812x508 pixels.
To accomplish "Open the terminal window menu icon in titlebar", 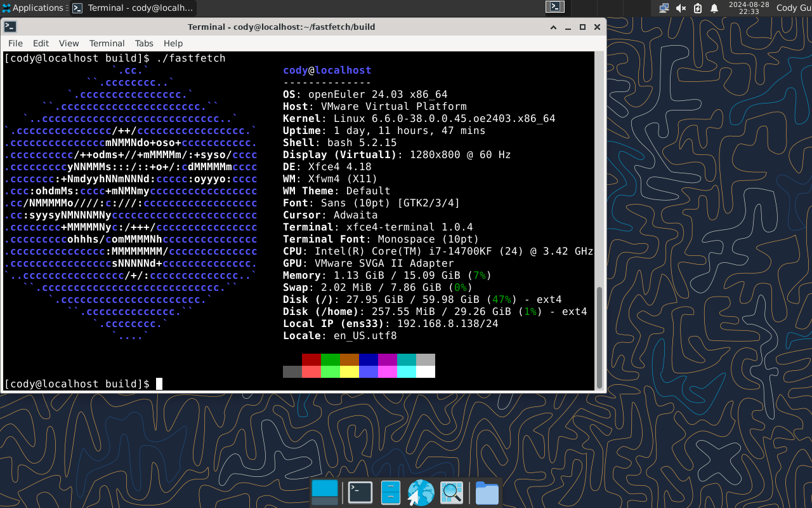I will point(10,27).
